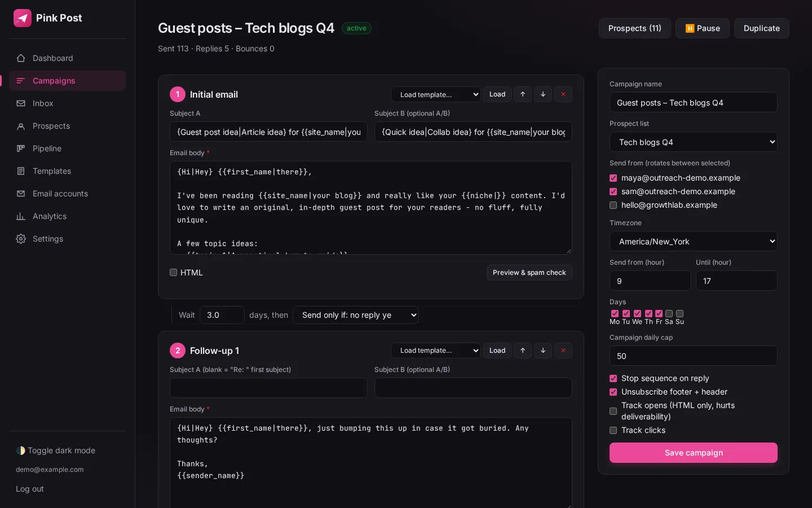The image size is (812, 508).
Task: Click the Analytics bar chart icon
Action: click(x=21, y=216)
